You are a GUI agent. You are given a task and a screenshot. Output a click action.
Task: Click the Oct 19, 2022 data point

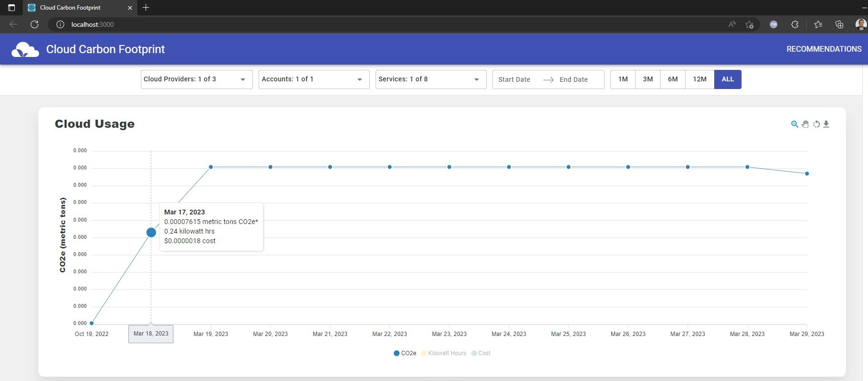91,323
